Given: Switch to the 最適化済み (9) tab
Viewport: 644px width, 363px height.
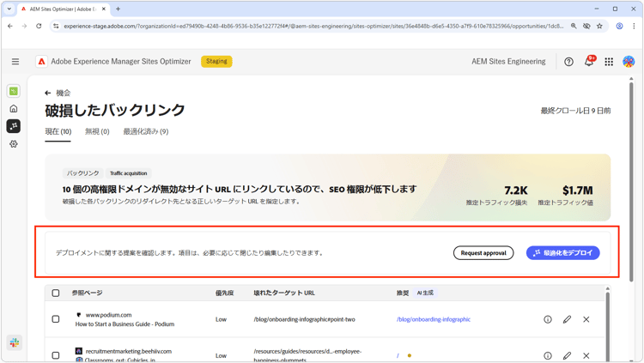Looking at the screenshot, I should (146, 131).
